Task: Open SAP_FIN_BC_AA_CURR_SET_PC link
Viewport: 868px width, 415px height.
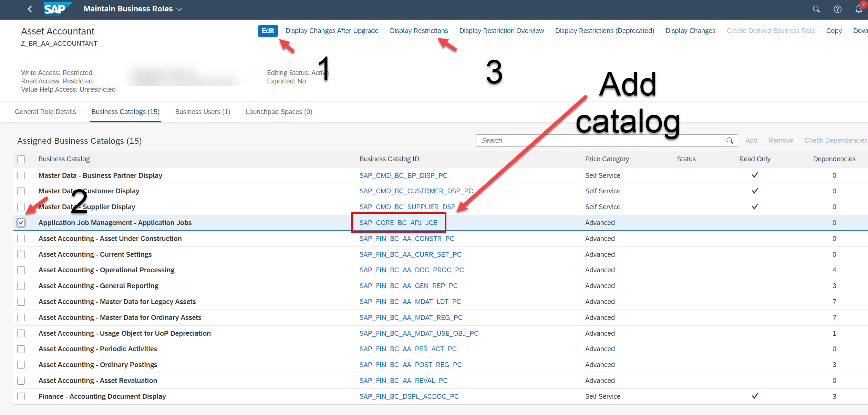Action: tap(410, 254)
